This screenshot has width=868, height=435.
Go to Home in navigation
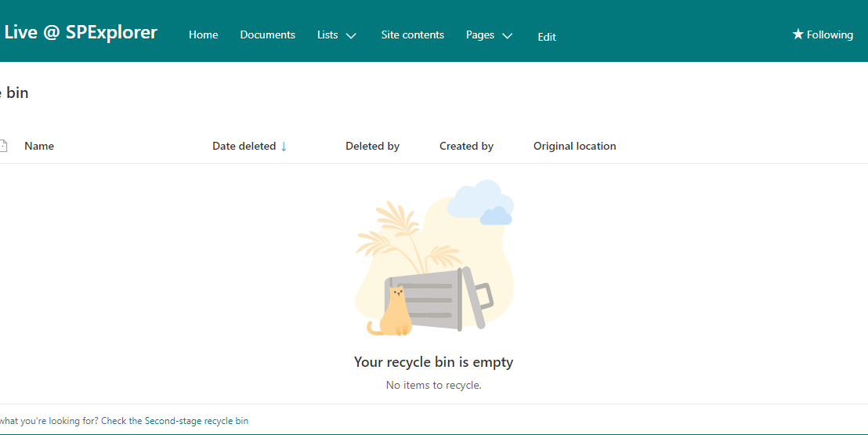click(x=203, y=34)
